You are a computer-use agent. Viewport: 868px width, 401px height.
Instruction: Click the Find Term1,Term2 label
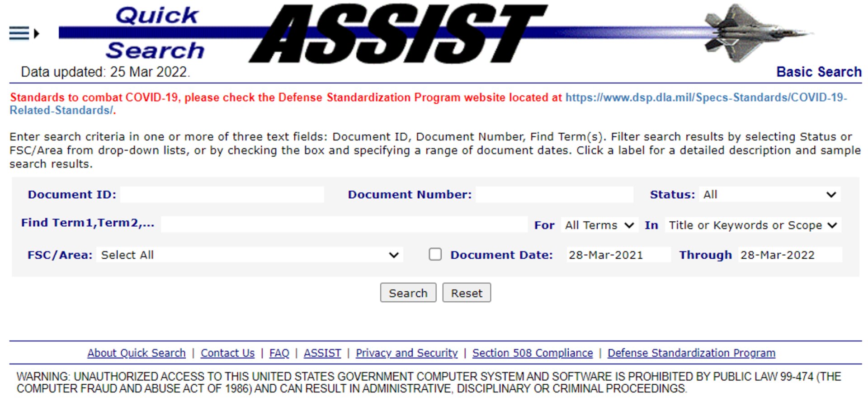pyautogui.click(x=88, y=223)
